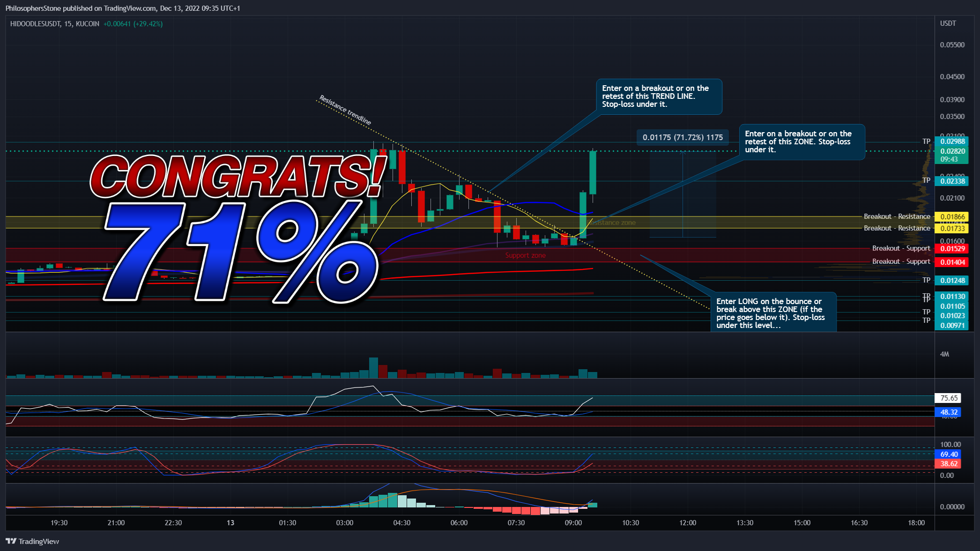Image resolution: width=980 pixels, height=551 pixels.
Task: Click the 13:30 time axis label
Action: tap(745, 523)
